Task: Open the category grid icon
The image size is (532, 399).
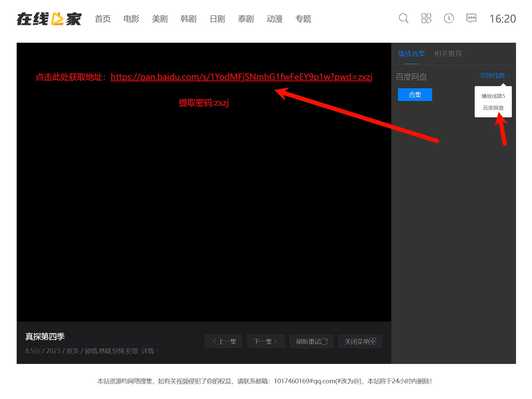Action: [426, 18]
